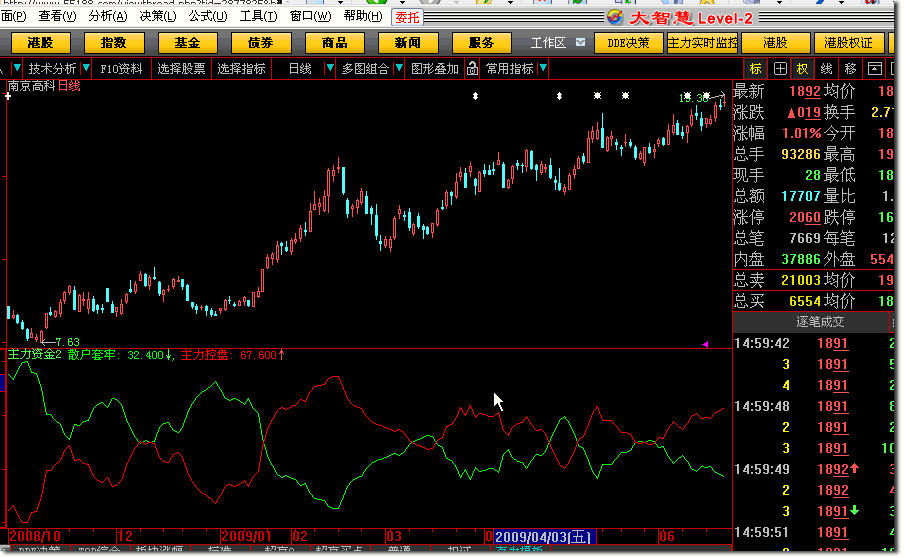This screenshot has height=558, width=904.
Task: Click the 2009/04/03(五) date marker
Action: (543, 537)
